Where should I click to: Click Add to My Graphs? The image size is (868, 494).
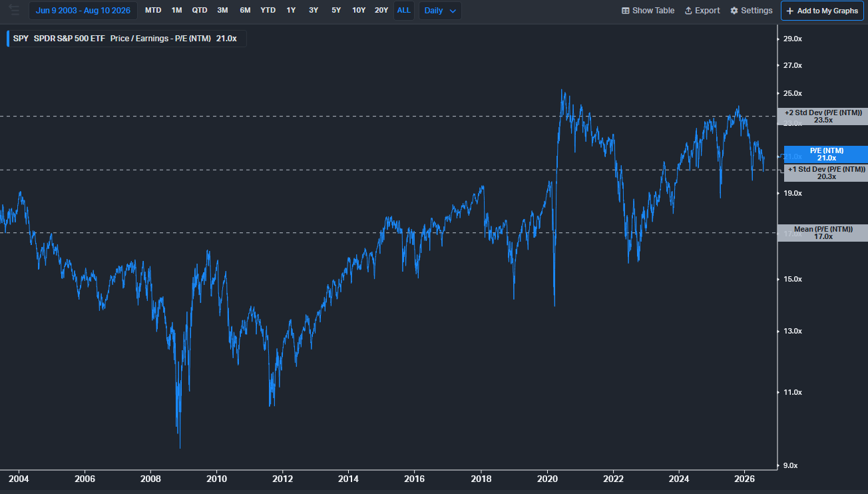click(823, 11)
